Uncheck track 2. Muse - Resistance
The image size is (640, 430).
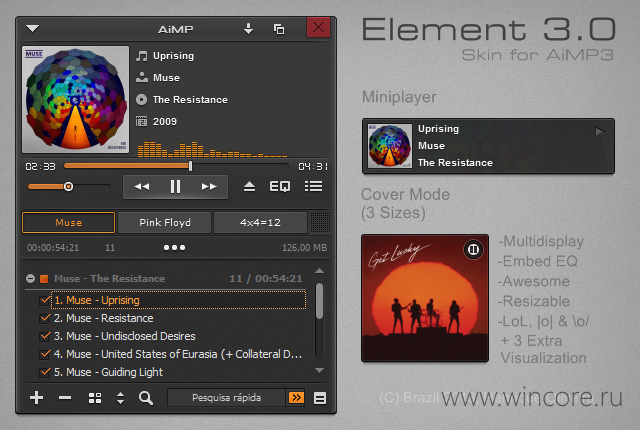[45, 318]
